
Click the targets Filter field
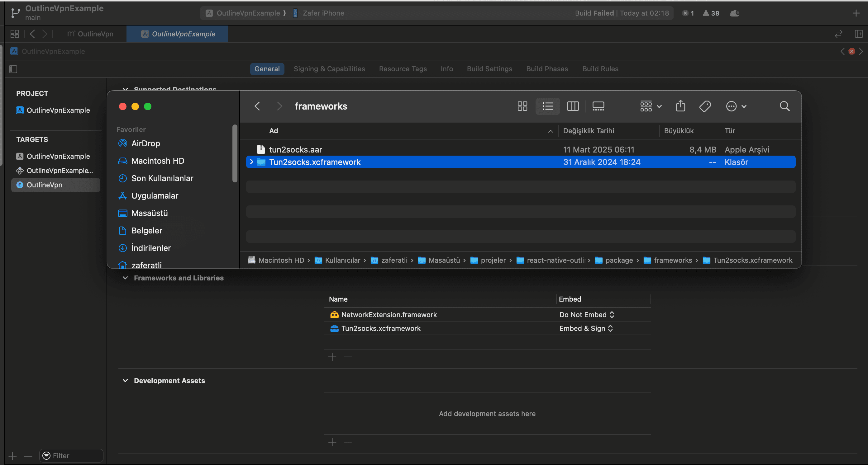pyautogui.click(x=71, y=456)
